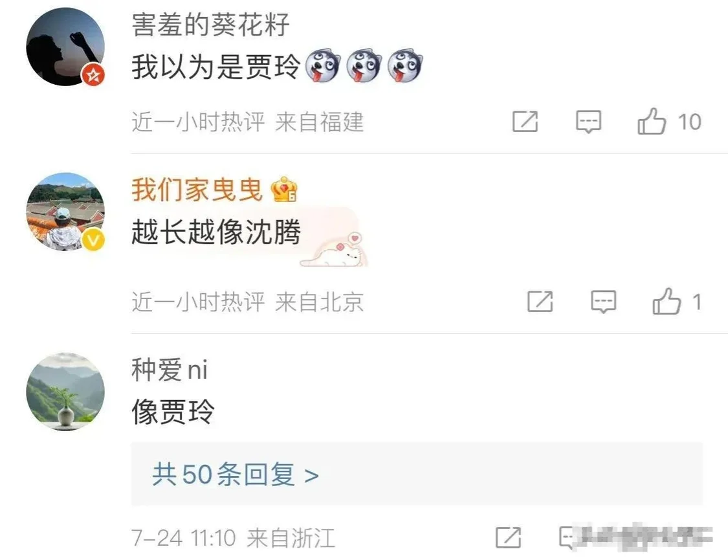Repost the 越长越像沈腾 comment
Image resolution: width=728 pixels, height=560 pixels.
pos(540,302)
